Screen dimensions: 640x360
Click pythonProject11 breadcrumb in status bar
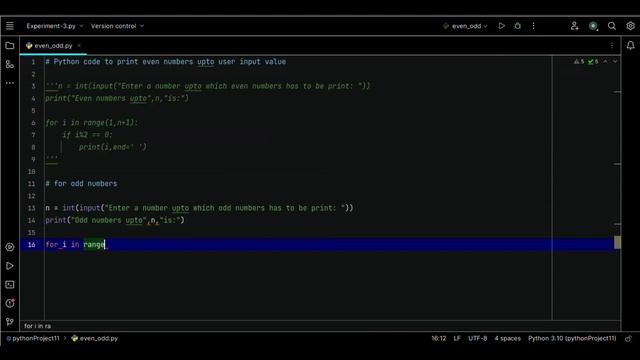tap(33, 338)
